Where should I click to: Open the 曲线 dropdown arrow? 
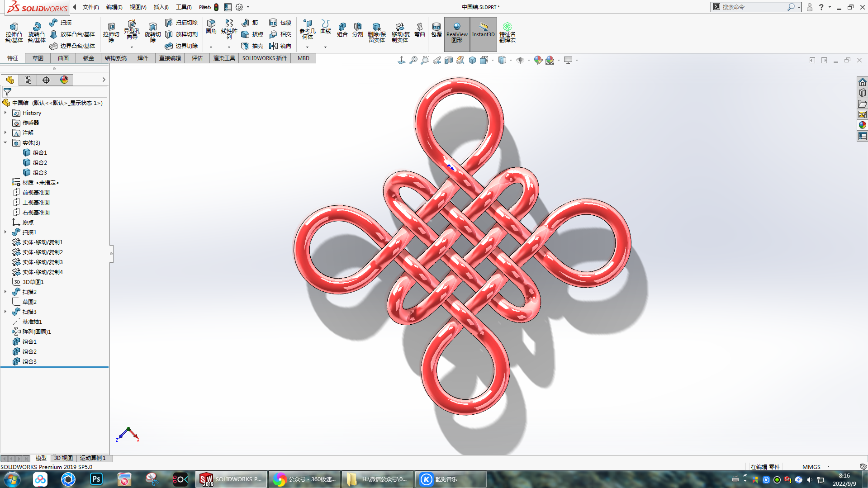(x=326, y=47)
